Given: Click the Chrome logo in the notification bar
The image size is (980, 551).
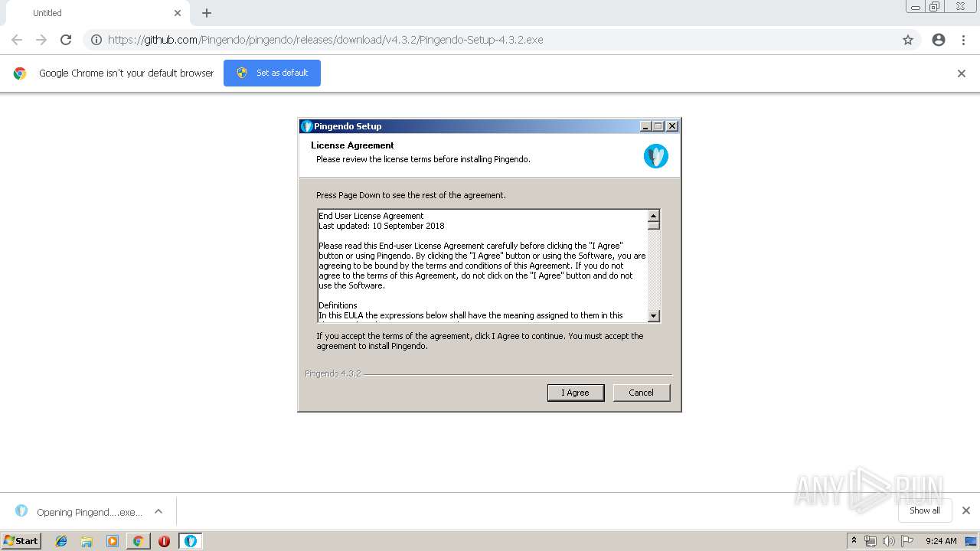Looking at the screenshot, I should pos(20,73).
